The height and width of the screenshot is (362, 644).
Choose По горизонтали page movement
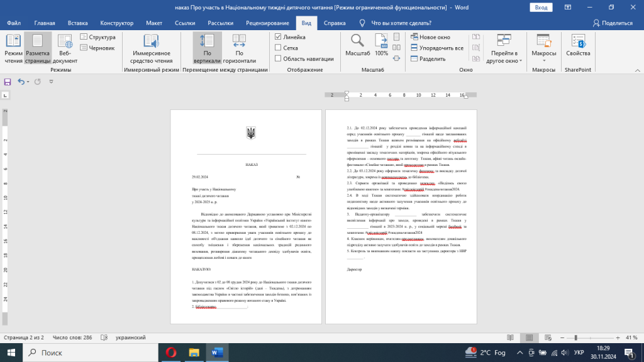(239, 49)
